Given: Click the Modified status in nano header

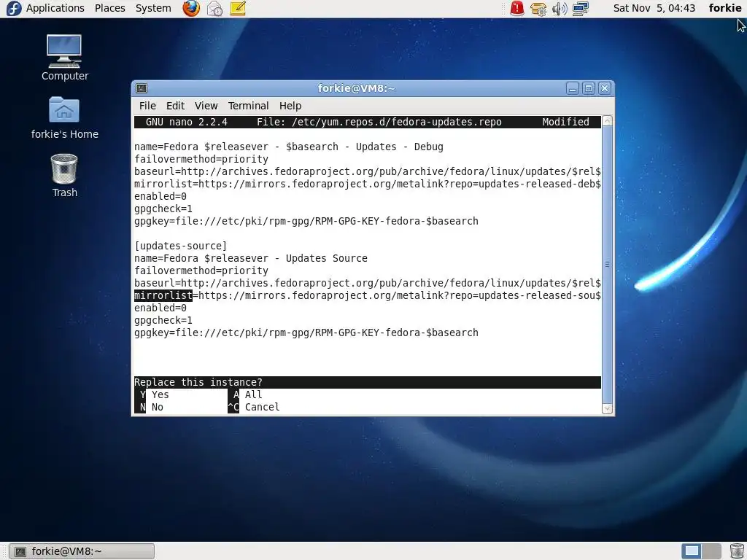Looking at the screenshot, I should click(x=565, y=122).
